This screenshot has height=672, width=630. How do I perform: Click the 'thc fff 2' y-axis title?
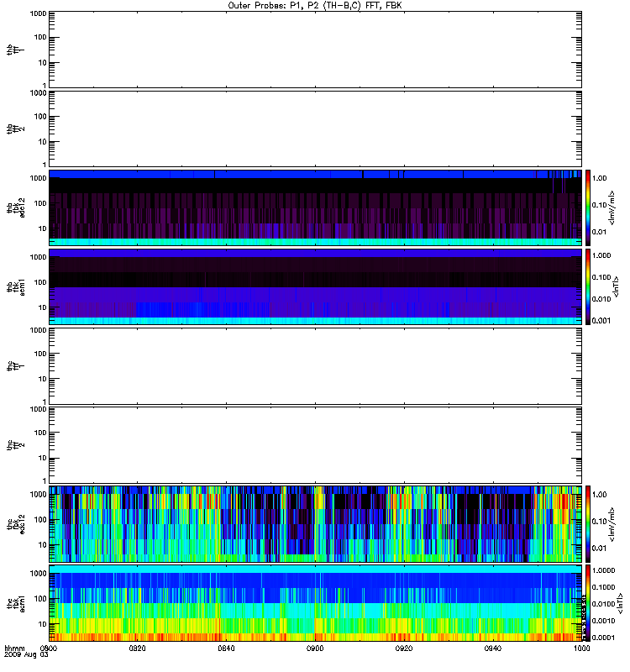click(x=15, y=445)
